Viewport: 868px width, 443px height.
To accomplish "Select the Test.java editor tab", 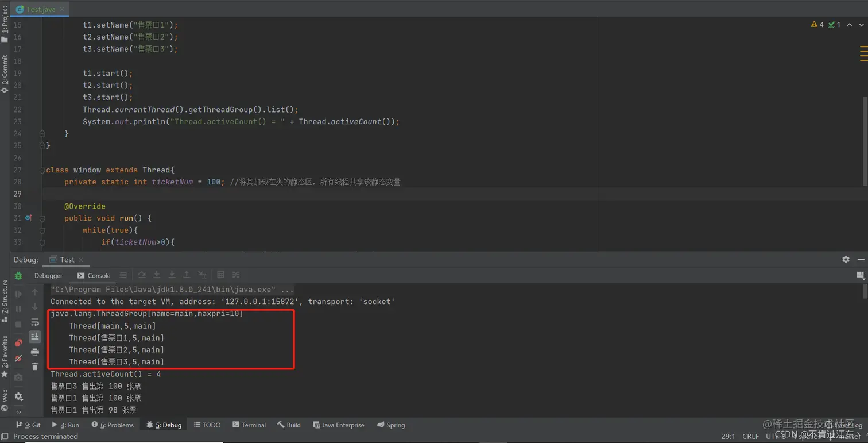I will (40, 9).
